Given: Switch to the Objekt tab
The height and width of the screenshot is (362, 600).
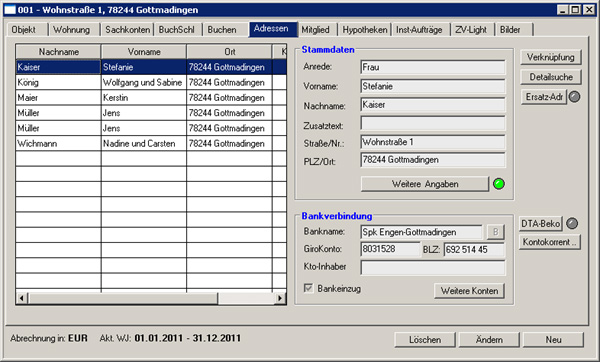Looking at the screenshot, I should [x=27, y=30].
